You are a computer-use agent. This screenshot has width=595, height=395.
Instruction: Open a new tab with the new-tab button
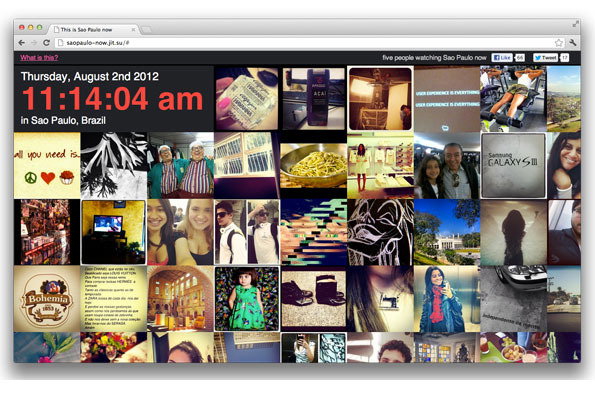coord(146,29)
